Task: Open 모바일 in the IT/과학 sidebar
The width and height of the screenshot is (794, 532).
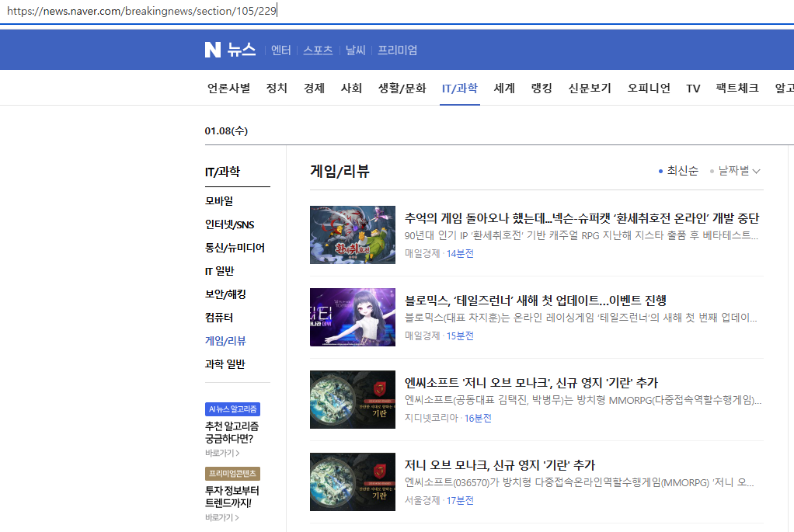Action: 219,201
